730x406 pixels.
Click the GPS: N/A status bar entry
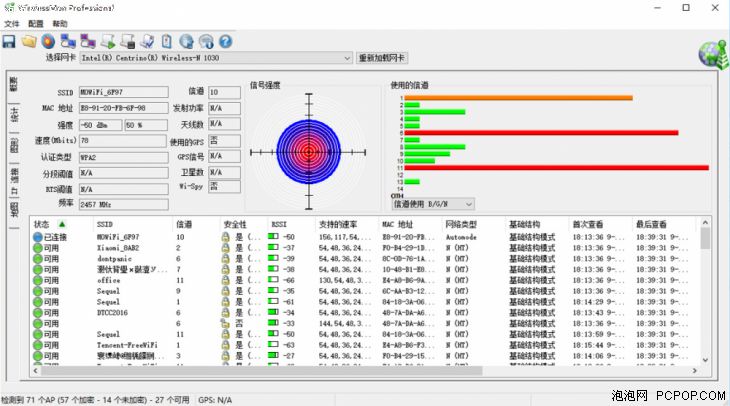(x=215, y=400)
